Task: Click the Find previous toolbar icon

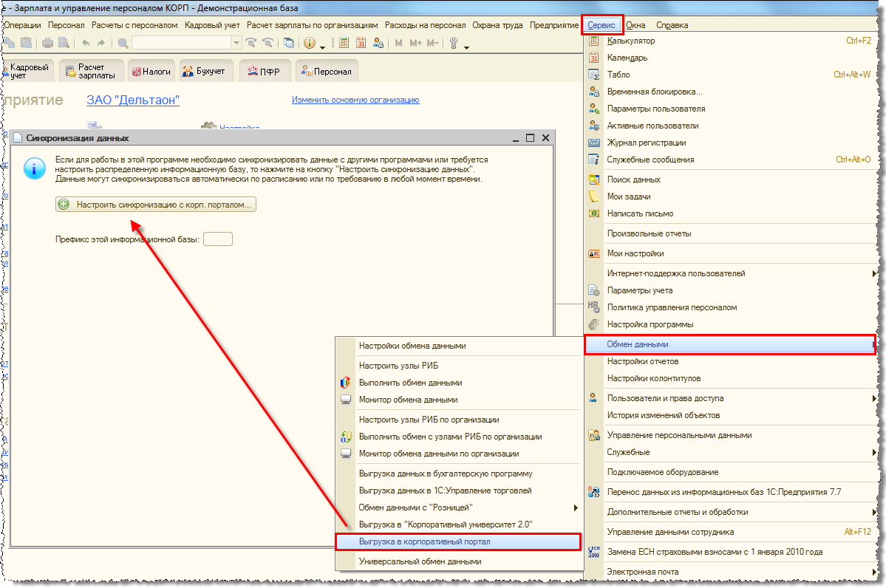Action: pyautogui.click(x=267, y=43)
